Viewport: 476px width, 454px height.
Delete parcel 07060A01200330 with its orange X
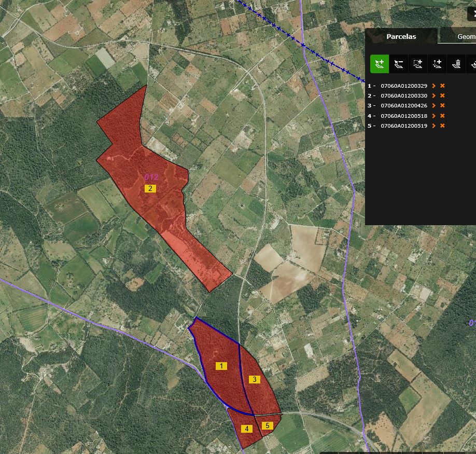(442, 96)
